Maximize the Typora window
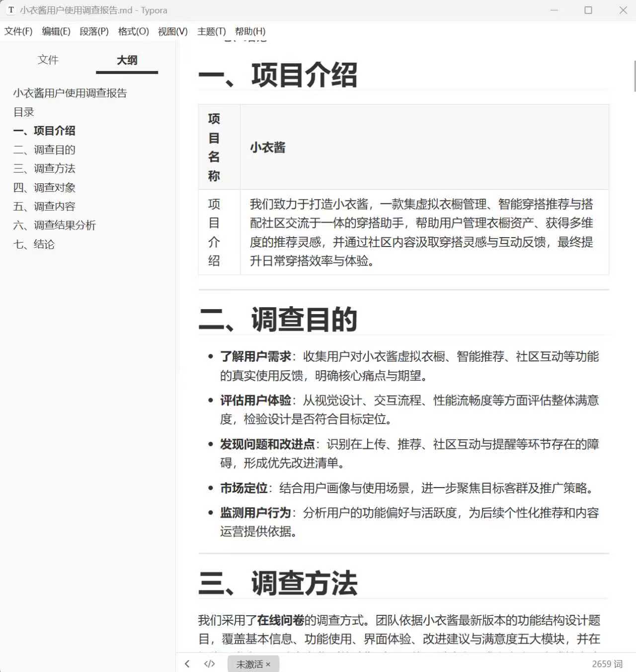 [x=588, y=10]
